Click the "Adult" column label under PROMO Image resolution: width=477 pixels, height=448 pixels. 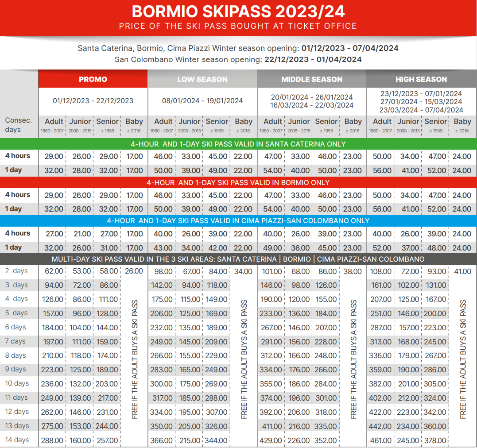click(x=54, y=121)
